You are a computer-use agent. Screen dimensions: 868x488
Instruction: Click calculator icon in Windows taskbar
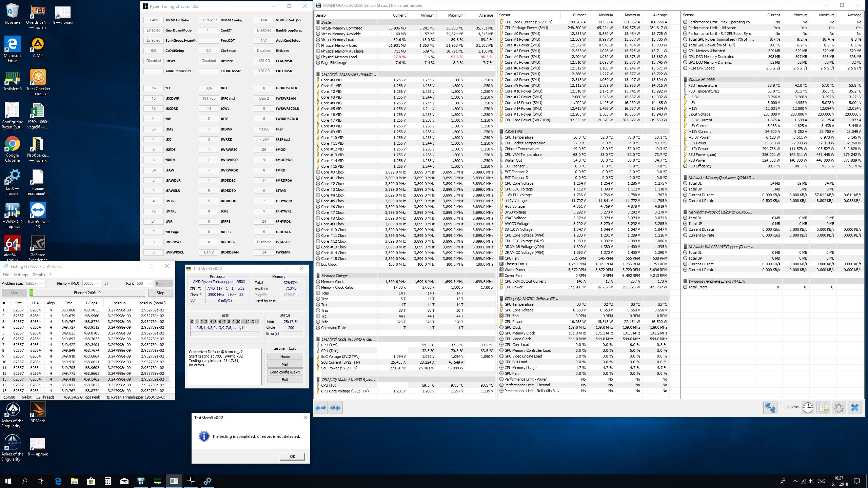click(108, 481)
